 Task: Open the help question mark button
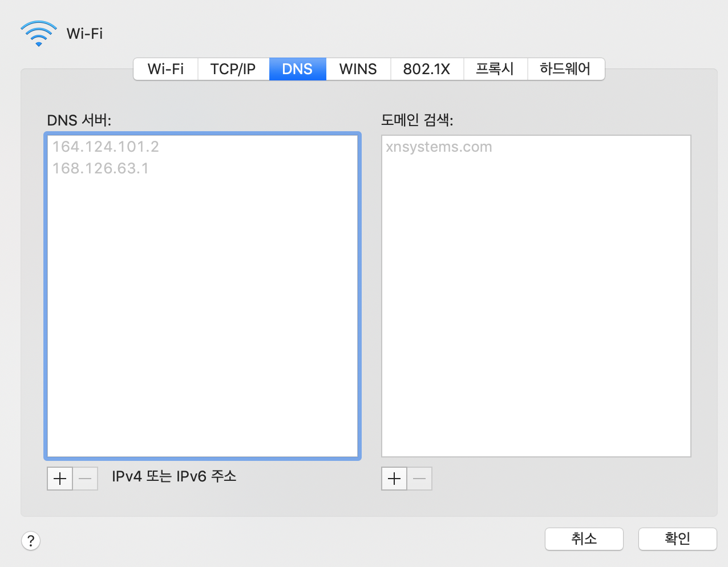[31, 541]
